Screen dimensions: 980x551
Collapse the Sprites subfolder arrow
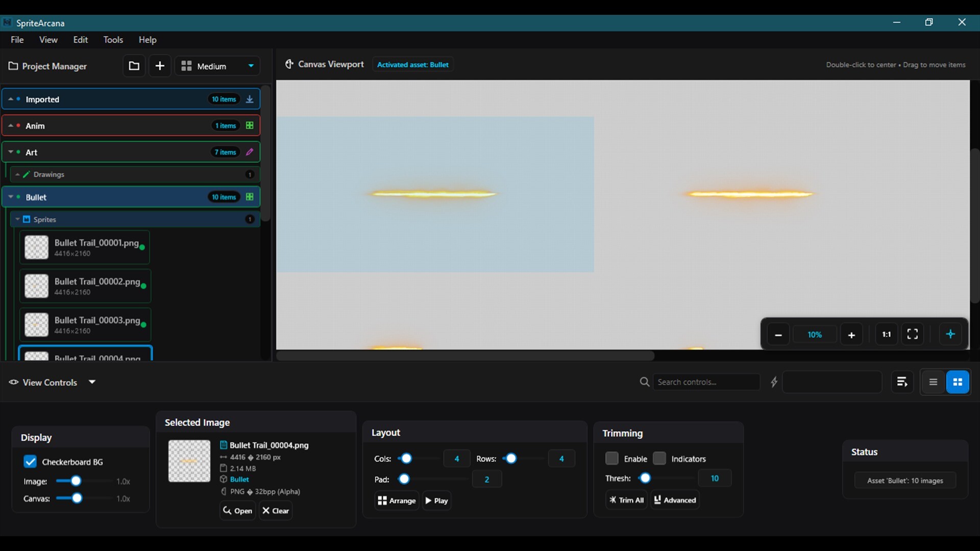18,219
